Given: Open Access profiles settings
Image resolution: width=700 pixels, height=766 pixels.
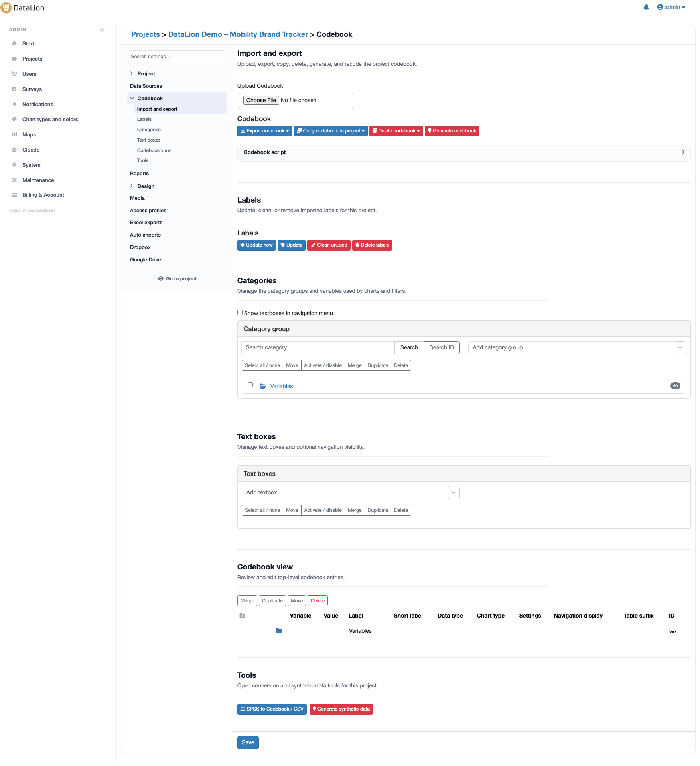Looking at the screenshot, I should point(148,211).
